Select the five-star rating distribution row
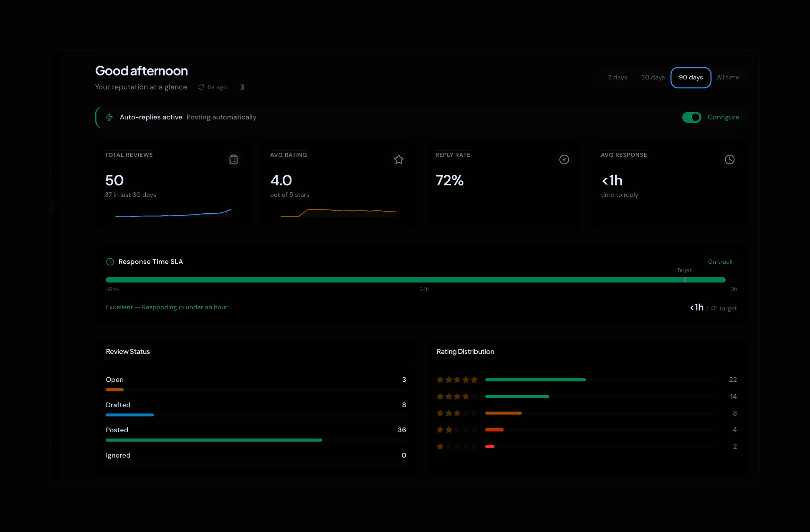Screen dimensions: 810x532 (x=586, y=380)
